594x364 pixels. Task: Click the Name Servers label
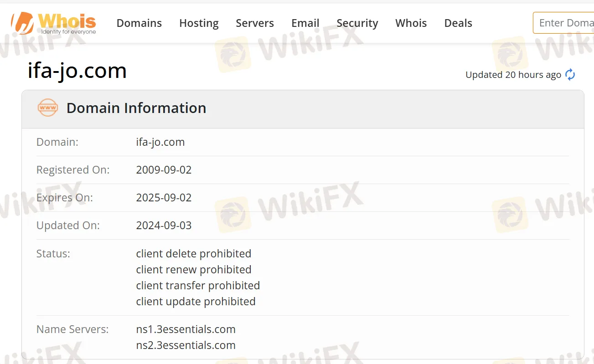tap(72, 329)
